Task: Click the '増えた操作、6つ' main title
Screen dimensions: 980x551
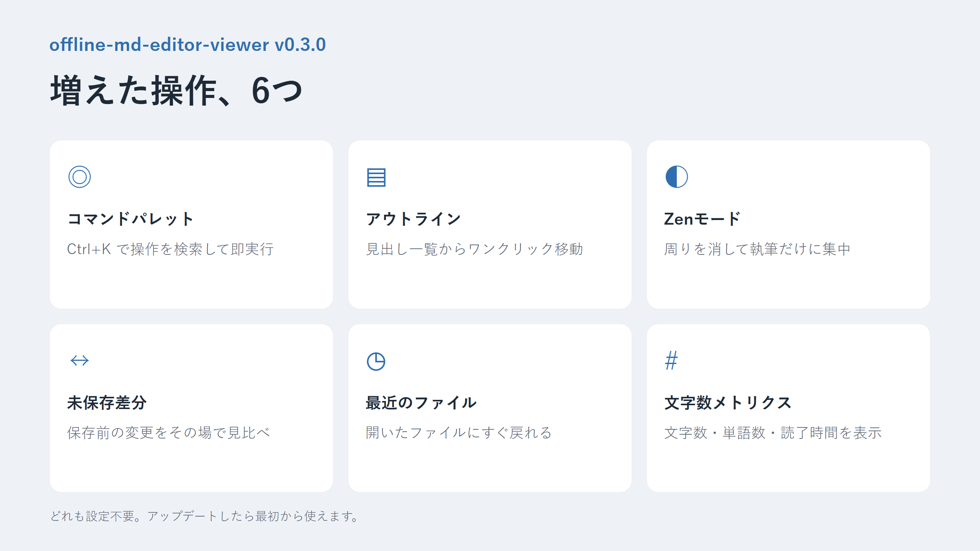Action: [176, 90]
